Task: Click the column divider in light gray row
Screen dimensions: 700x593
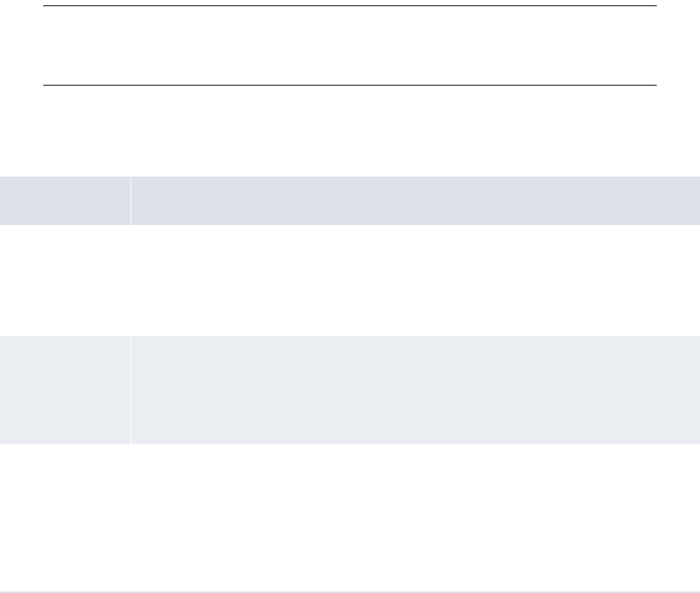Action: point(130,390)
